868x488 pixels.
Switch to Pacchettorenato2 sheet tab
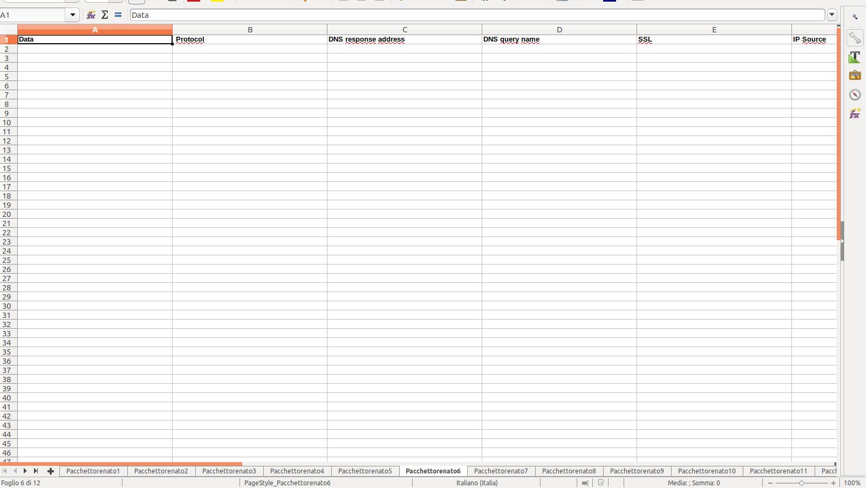[161, 471]
